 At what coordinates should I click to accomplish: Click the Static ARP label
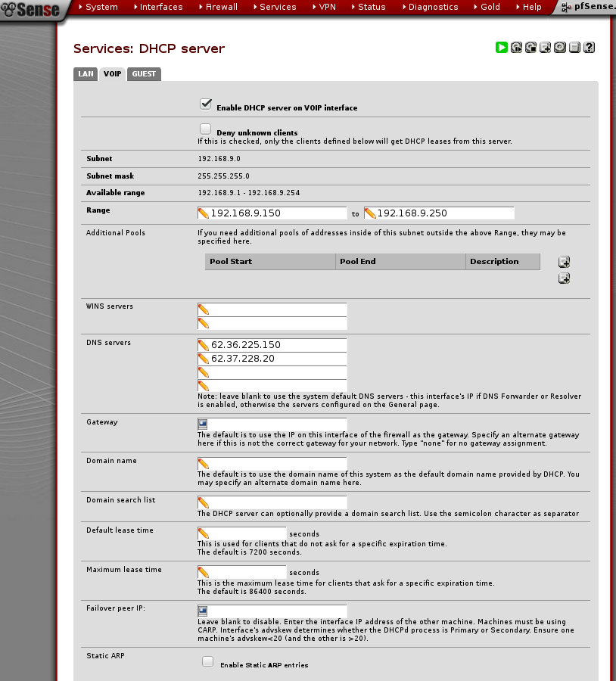[x=105, y=656]
